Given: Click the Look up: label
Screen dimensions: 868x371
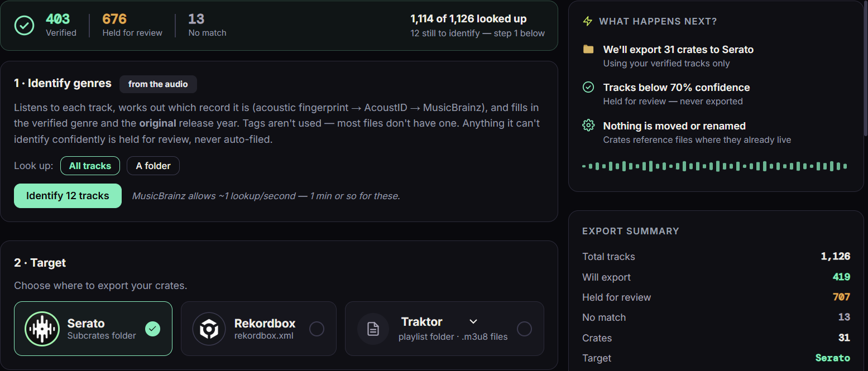Looking at the screenshot, I should tap(33, 166).
